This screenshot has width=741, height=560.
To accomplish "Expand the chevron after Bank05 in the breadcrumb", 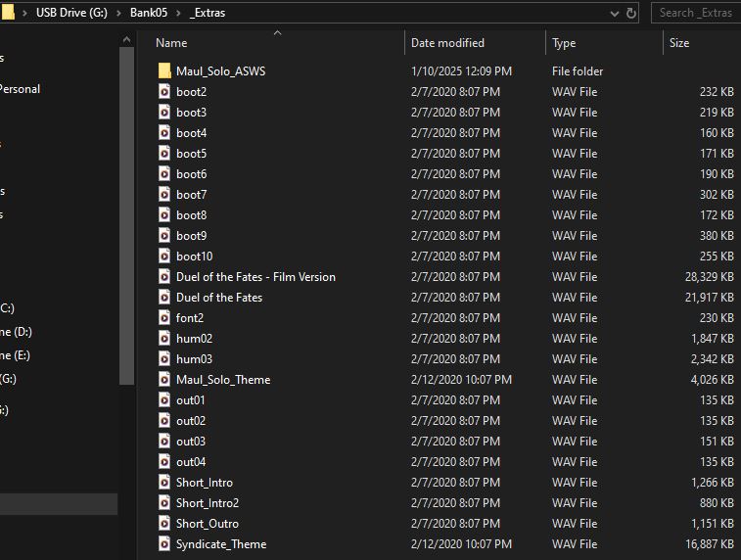I will pos(180,13).
